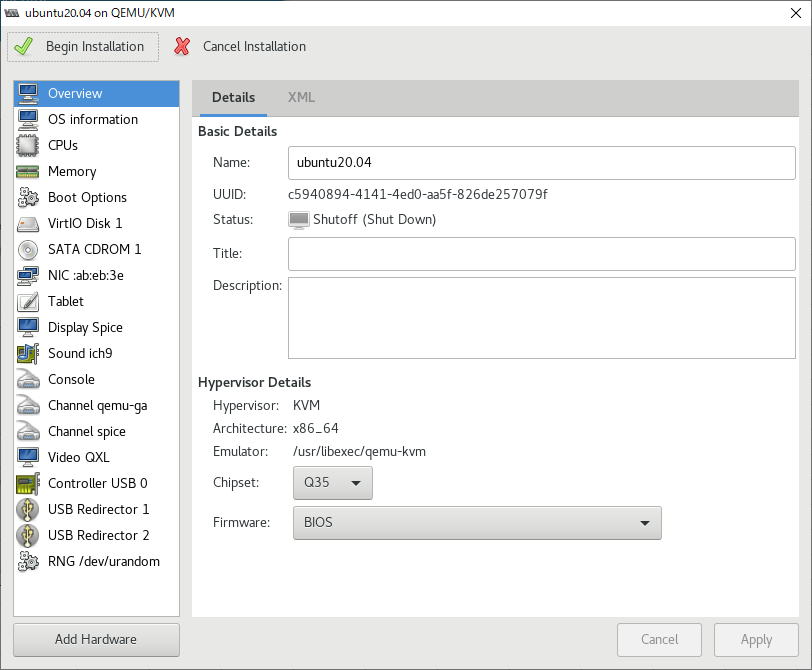The height and width of the screenshot is (670, 812).
Task: Click the green checkmark Begin Installation icon
Action: [24, 47]
